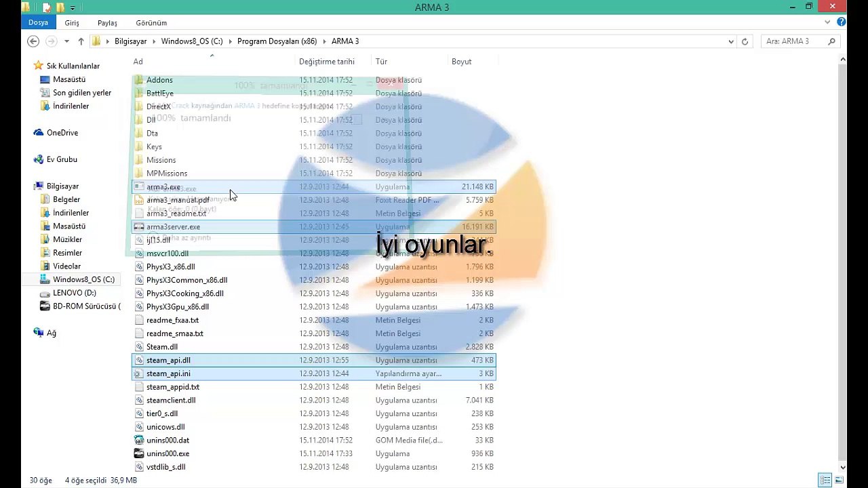Click the MPMissions folder icon
868x488 pixels.
pos(139,174)
